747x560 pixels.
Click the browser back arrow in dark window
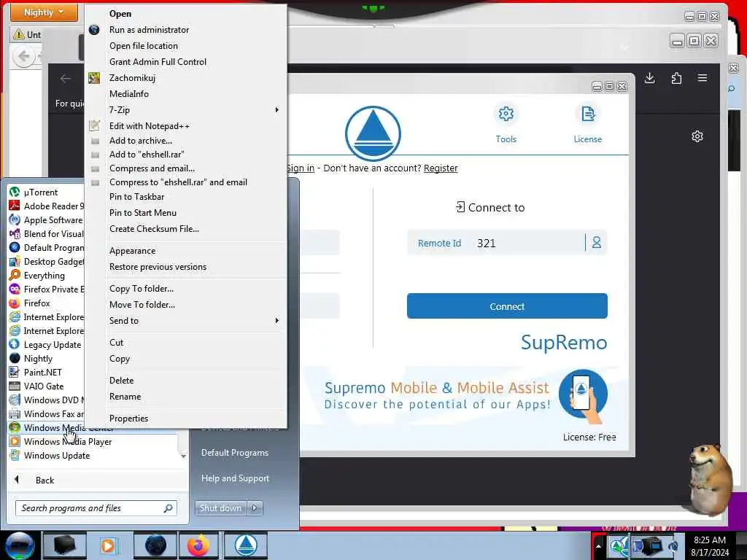(x=66, y=79)
